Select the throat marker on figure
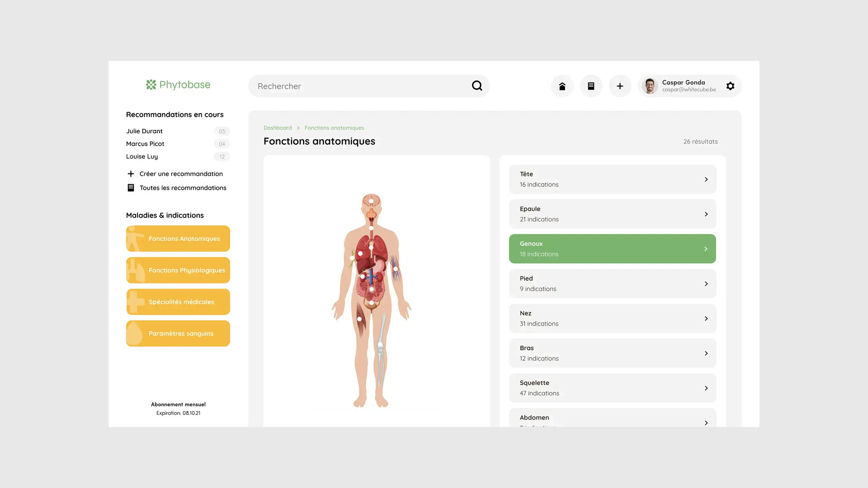Image resolution: width=868 pixels, height=488 pixels. [x=371, y=228]
